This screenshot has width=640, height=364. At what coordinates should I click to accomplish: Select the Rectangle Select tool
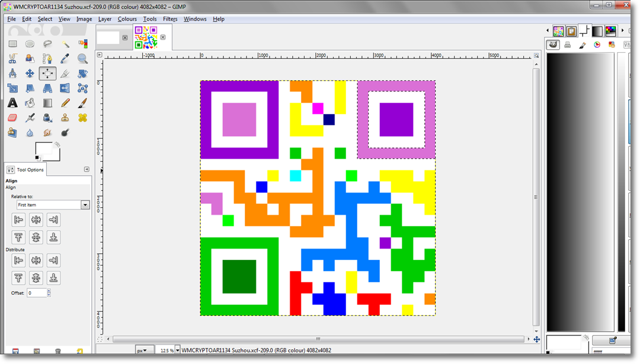click(12, 44)
